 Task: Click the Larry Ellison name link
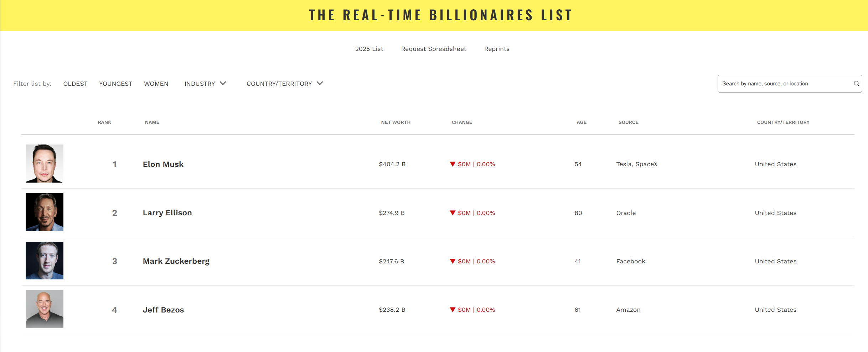tap(167, 213)
